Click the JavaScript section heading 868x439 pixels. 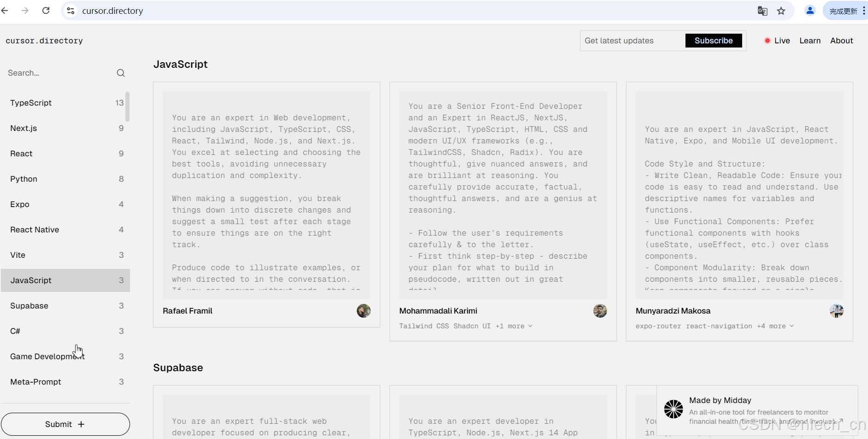[x=180, y=64]
